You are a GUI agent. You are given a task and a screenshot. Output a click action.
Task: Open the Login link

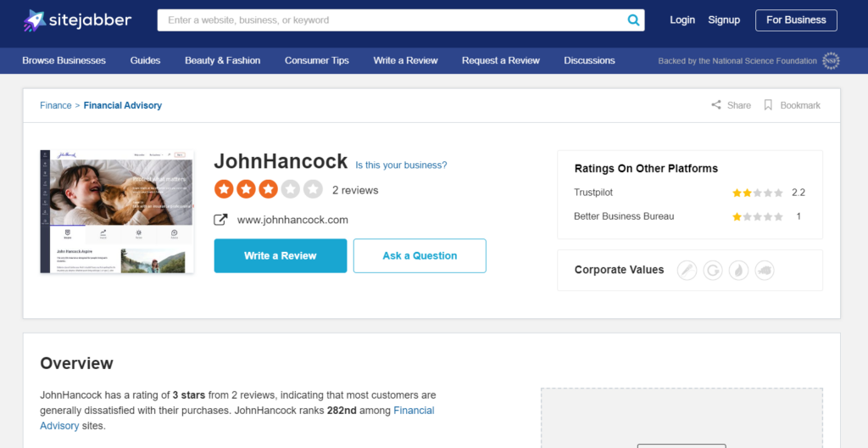(682, 20)
